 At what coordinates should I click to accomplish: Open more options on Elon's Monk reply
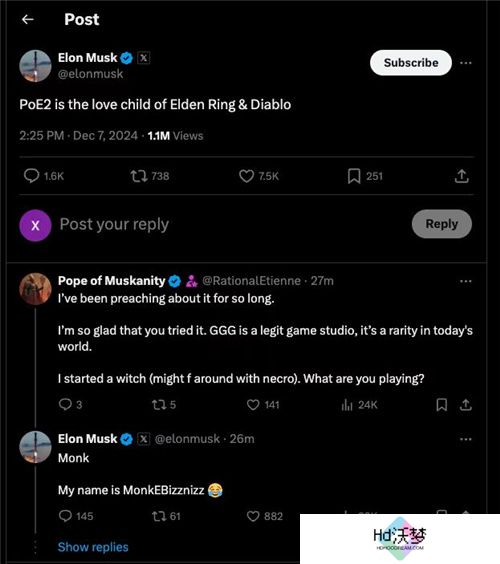point(466,439)
